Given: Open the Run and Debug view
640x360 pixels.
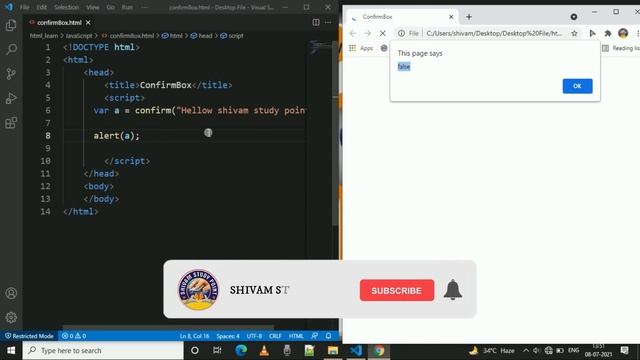Looking at the screenshot, I should tap(11, 98).
